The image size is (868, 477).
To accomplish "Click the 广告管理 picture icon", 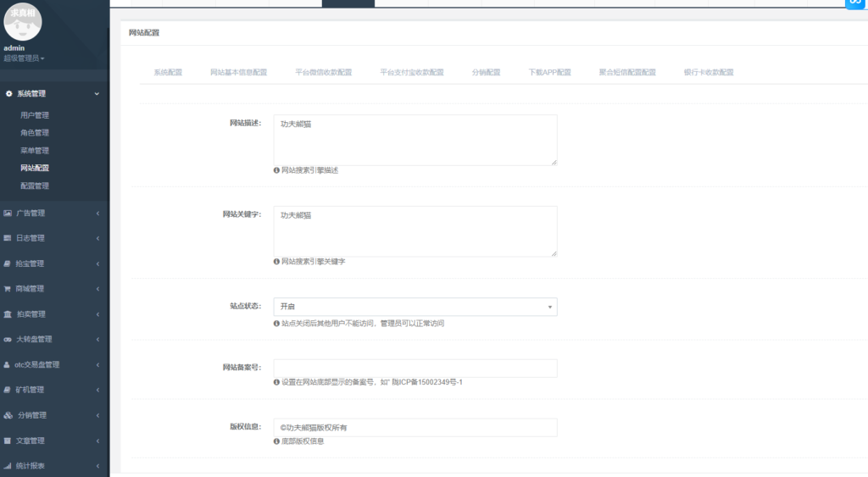I will tap(7, 213).
